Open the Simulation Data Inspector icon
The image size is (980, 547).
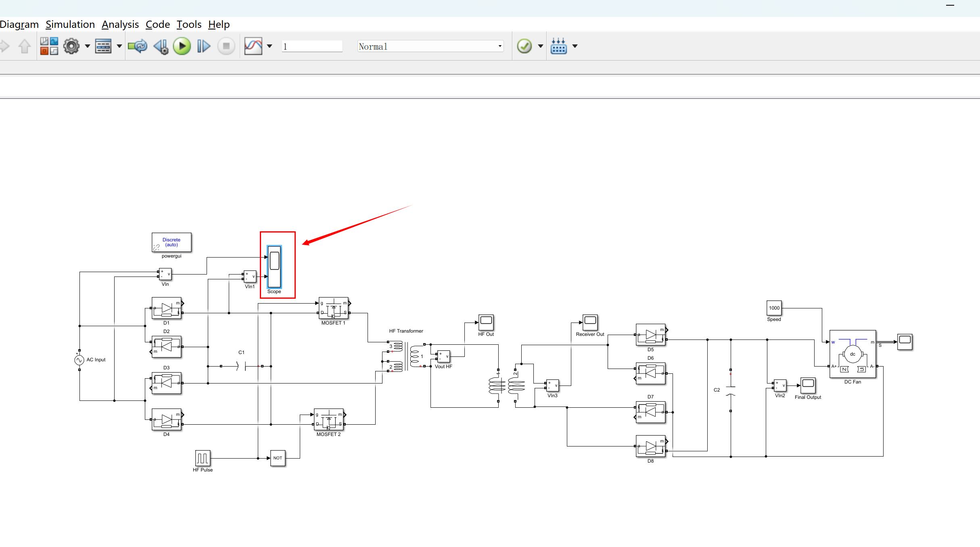coord(253,46)
